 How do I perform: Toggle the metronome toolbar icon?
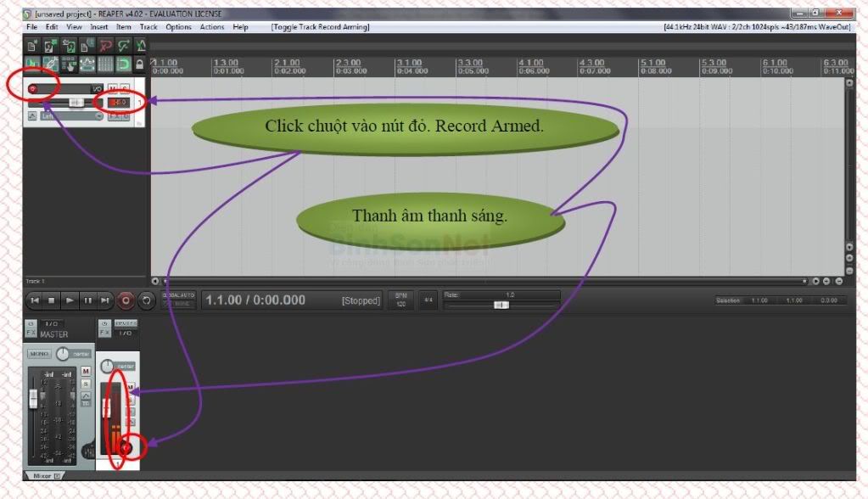[x=141, y=46]
